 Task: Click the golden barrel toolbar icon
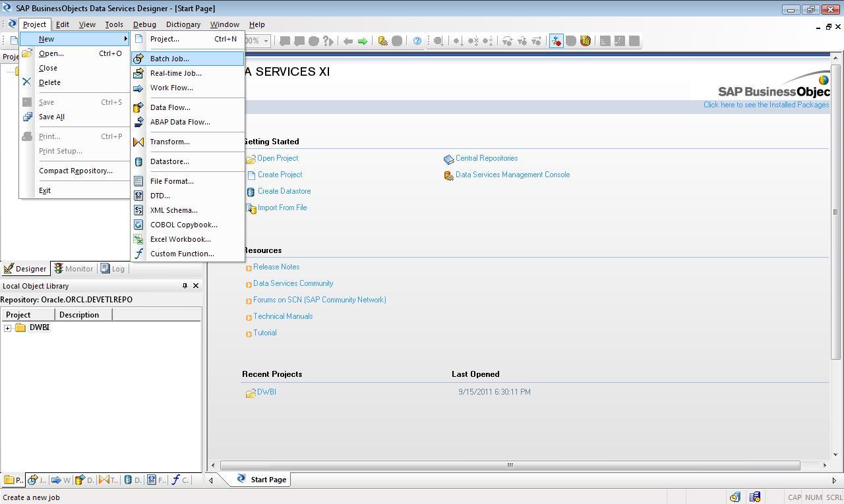click(586, 41)
